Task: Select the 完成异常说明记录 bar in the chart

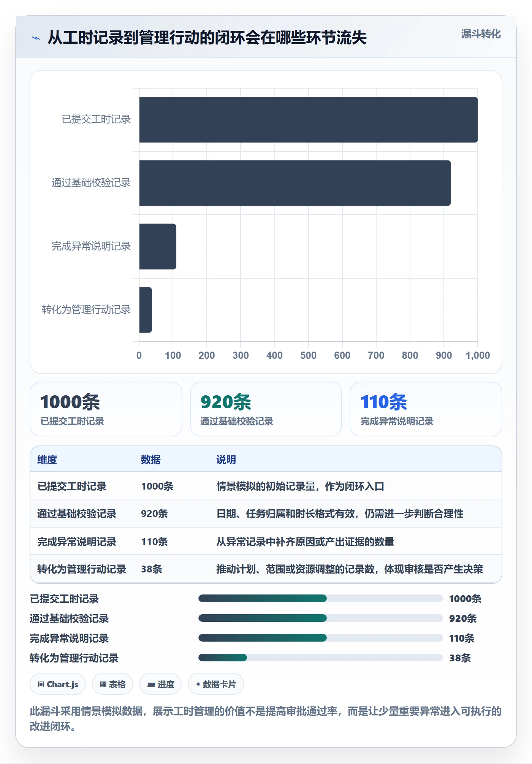Action: click(158, 247)
